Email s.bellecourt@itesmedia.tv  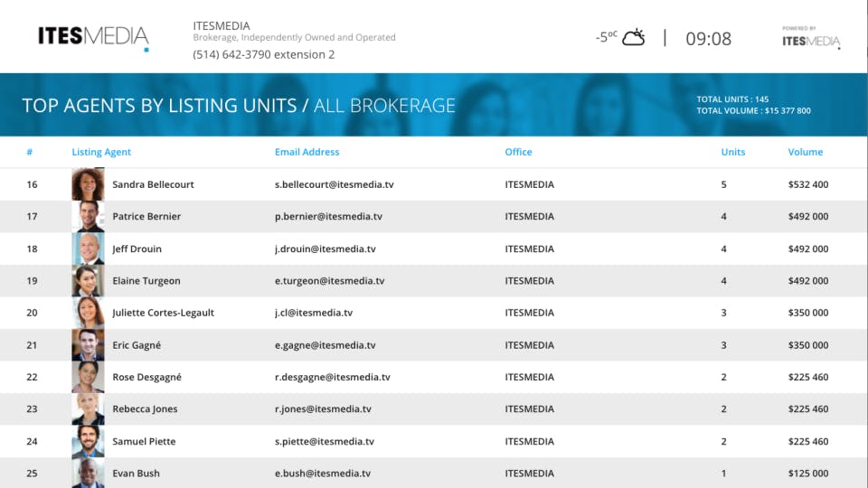334,184
